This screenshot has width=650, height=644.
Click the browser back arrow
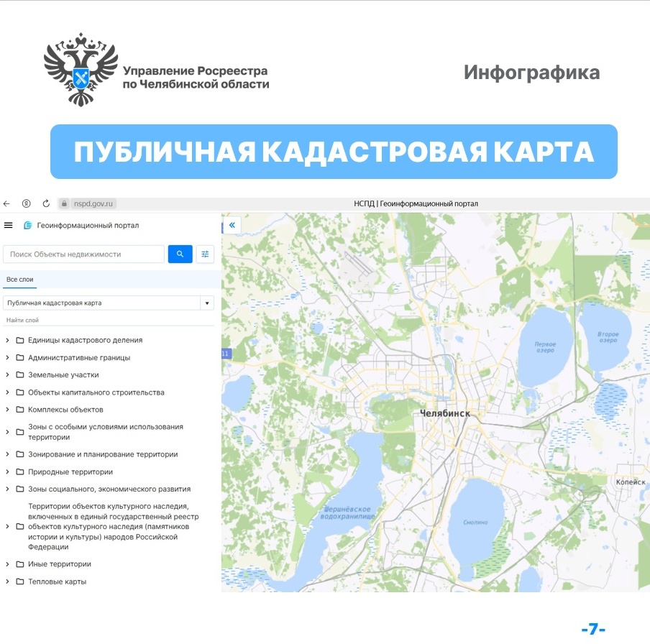7,203
